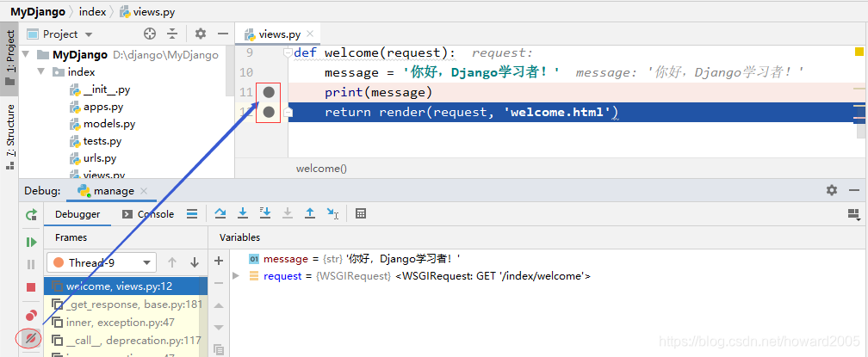Click the Step Over icon
Image resolution: width=868 pixels, height=357 pixels.
(220, 213)
